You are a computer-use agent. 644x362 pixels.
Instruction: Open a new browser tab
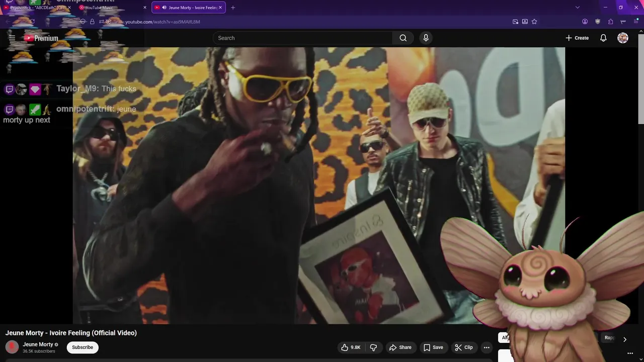pos(233,8)
